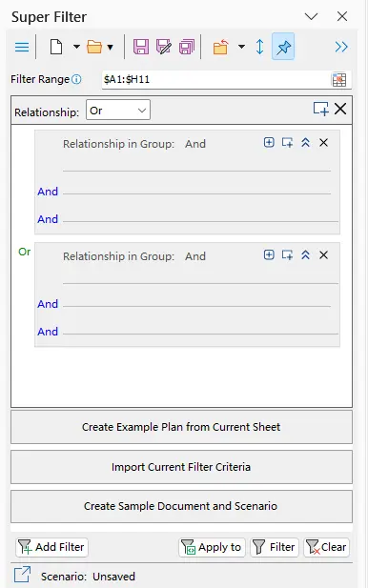Expand the open folder dropdown arrow

coord(110,48)
